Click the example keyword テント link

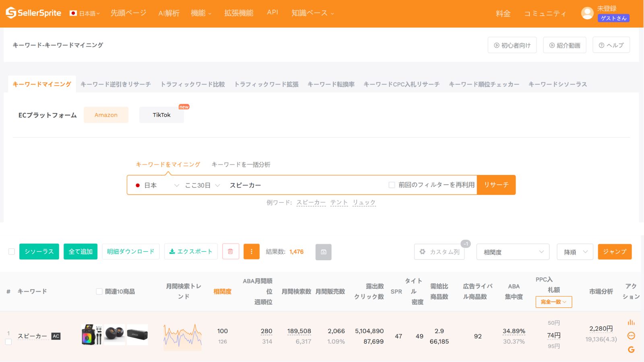[x=339, y=202]
